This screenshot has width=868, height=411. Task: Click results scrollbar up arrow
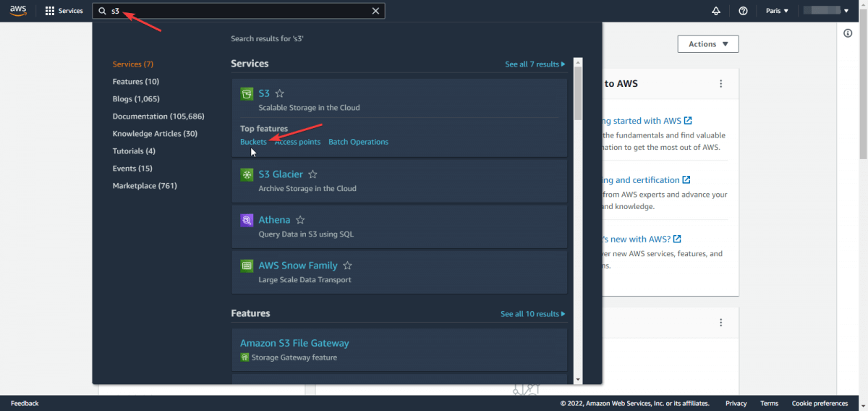pyautogui.click(x=578, y=62)
